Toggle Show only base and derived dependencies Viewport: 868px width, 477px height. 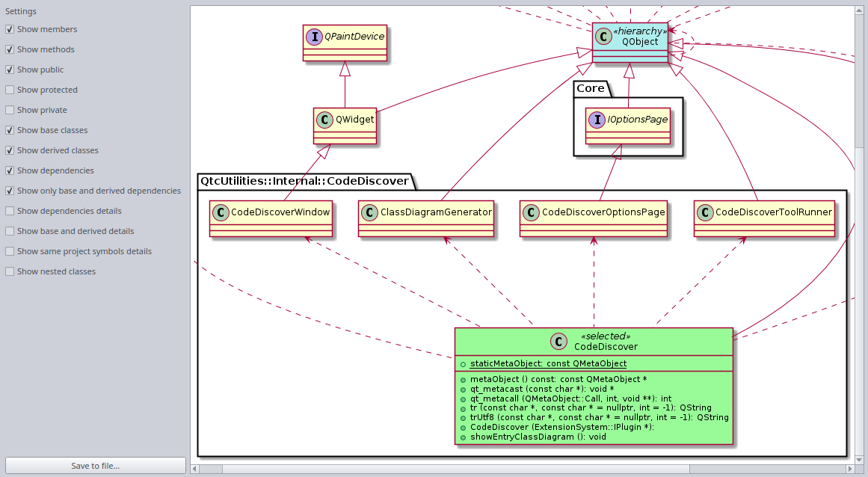pyautogui.click(x=10, y=191)
